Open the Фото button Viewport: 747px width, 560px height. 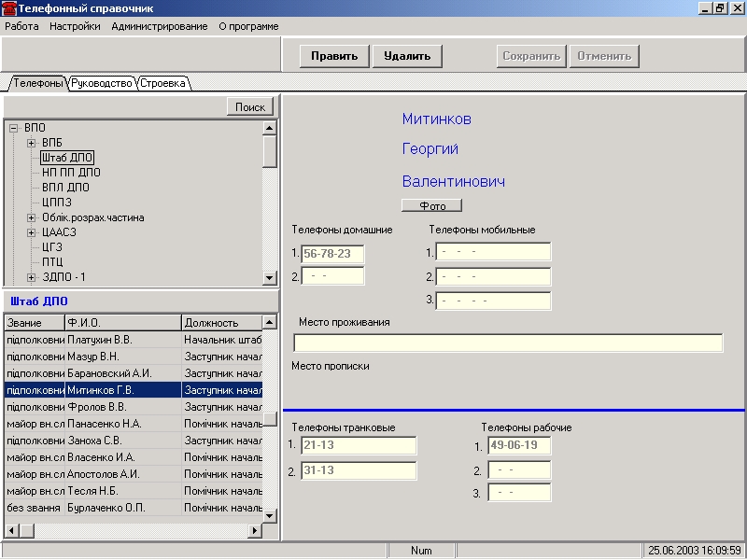click(x=432, y=205)
